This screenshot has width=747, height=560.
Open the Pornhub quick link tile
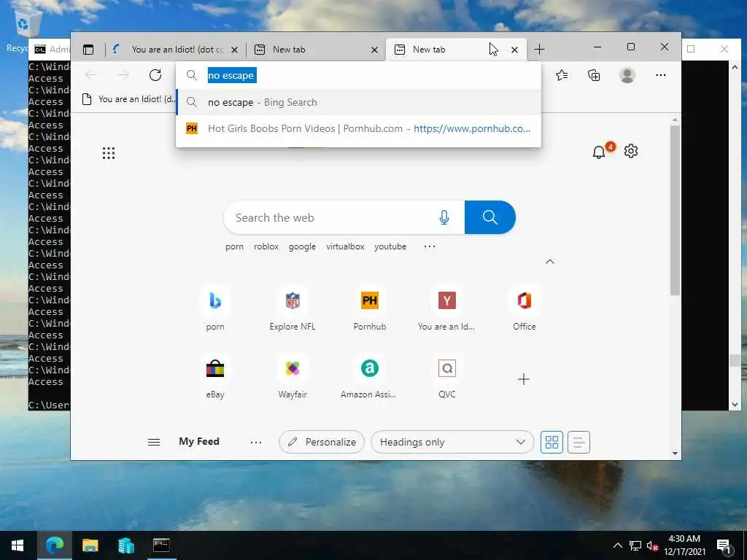coord(370,309)
